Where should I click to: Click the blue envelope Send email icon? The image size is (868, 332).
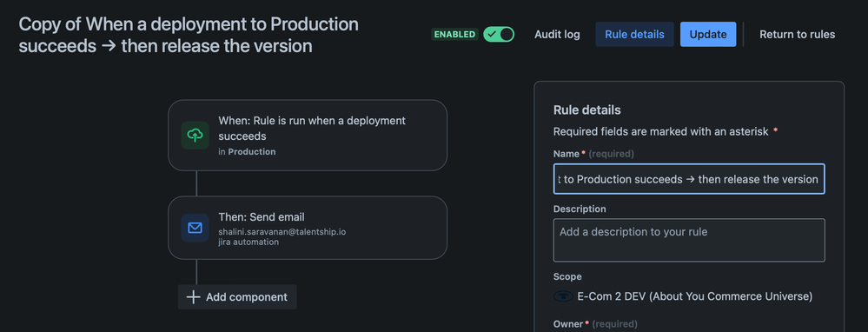[x=195, y=228]
